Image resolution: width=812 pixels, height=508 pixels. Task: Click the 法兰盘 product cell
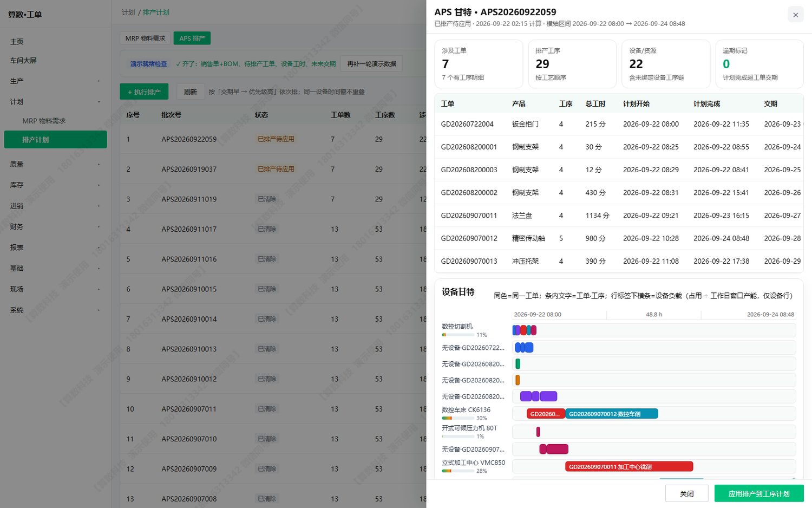522,216
